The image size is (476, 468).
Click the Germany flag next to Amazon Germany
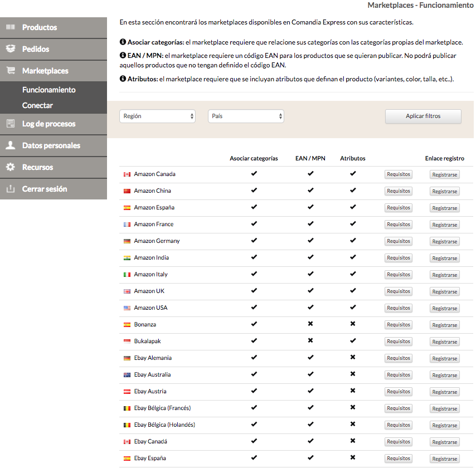[x=127, y=241]
